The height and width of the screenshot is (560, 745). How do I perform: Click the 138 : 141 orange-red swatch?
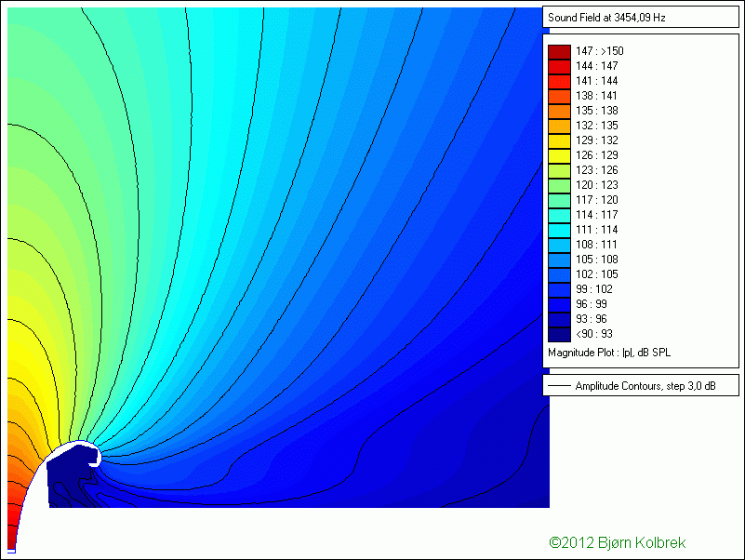click(x=559, y=97)
